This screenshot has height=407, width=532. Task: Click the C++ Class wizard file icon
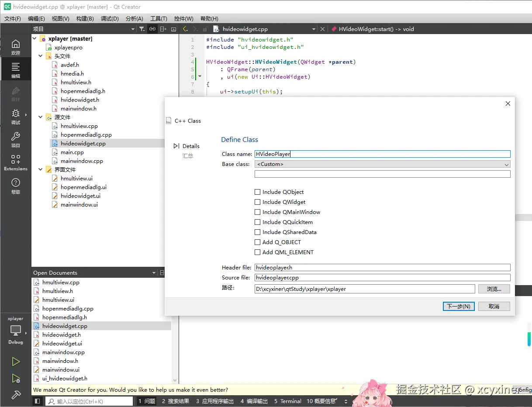coord(169,121)
